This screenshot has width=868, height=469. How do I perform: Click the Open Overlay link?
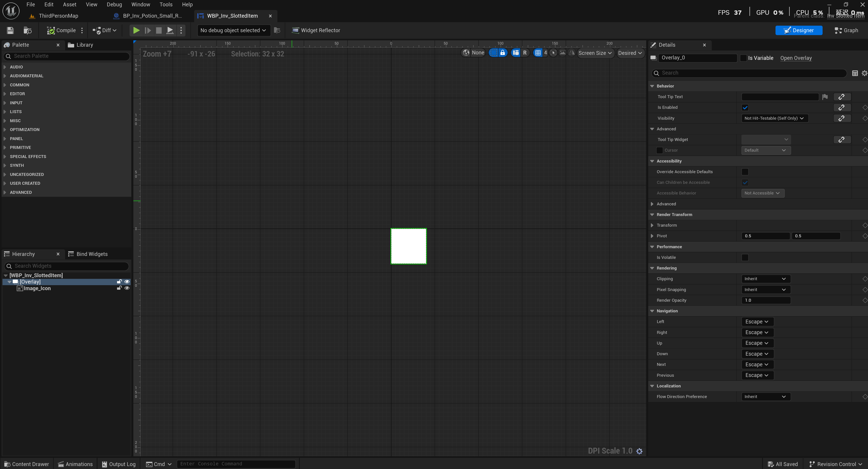796,58
